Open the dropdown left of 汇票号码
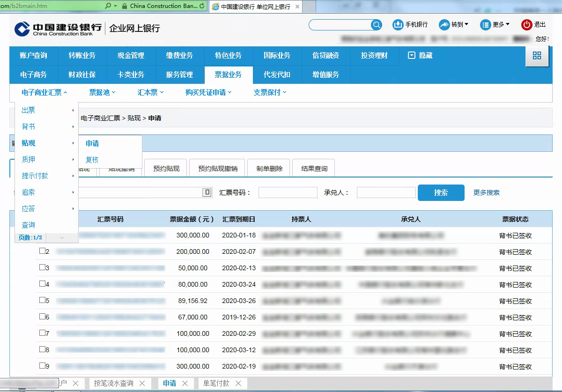562x392 pixels. (x=207, y=192)
